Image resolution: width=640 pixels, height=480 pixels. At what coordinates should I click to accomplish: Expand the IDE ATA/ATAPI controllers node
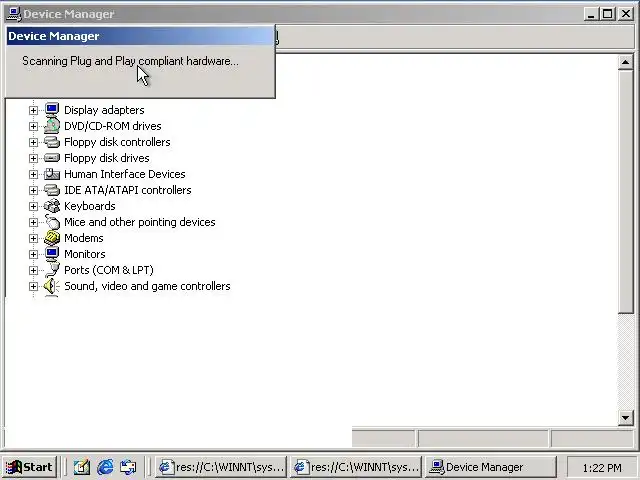[x=33, y=190]
